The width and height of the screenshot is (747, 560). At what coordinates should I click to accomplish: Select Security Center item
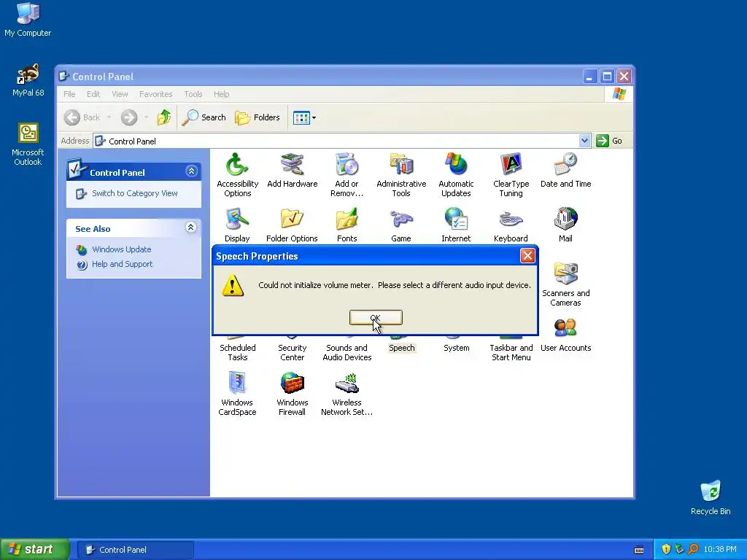click(x=292, y=352)
